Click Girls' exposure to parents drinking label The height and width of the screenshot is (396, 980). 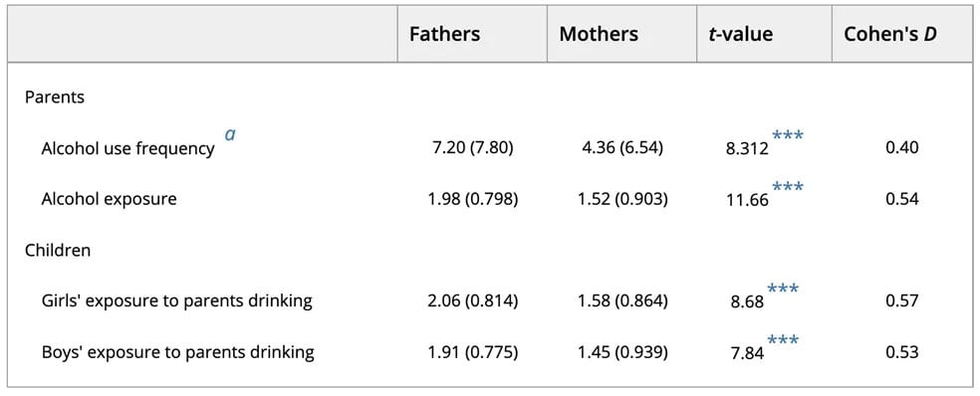(x=176, y=301)
